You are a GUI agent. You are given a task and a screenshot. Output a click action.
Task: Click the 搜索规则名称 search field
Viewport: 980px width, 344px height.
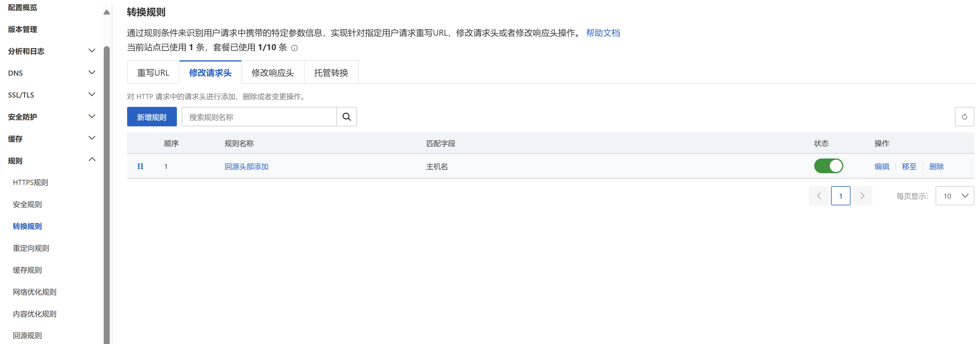[x=259, y=117]
